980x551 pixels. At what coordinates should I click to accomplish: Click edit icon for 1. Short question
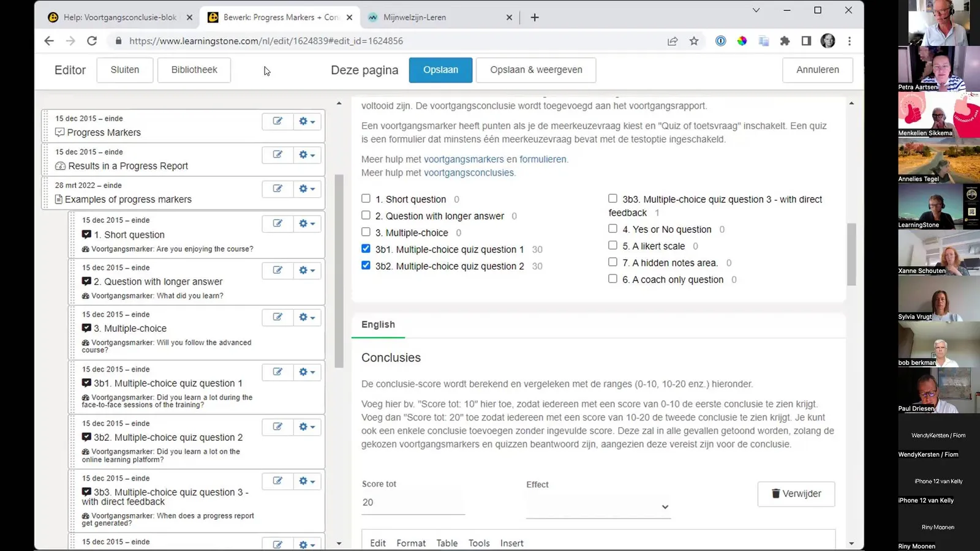click(x=277, y=223)
